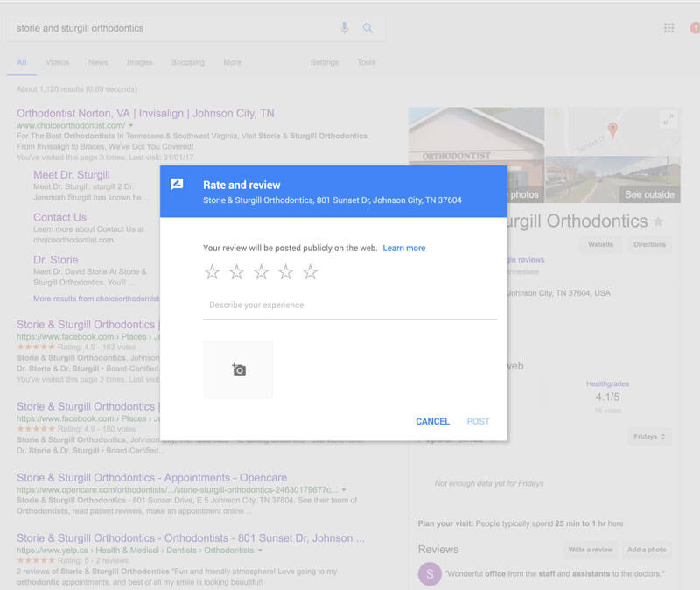This screenshot has width=700, height=590.
Task: Click the search query text box
Action: point(174,28)
